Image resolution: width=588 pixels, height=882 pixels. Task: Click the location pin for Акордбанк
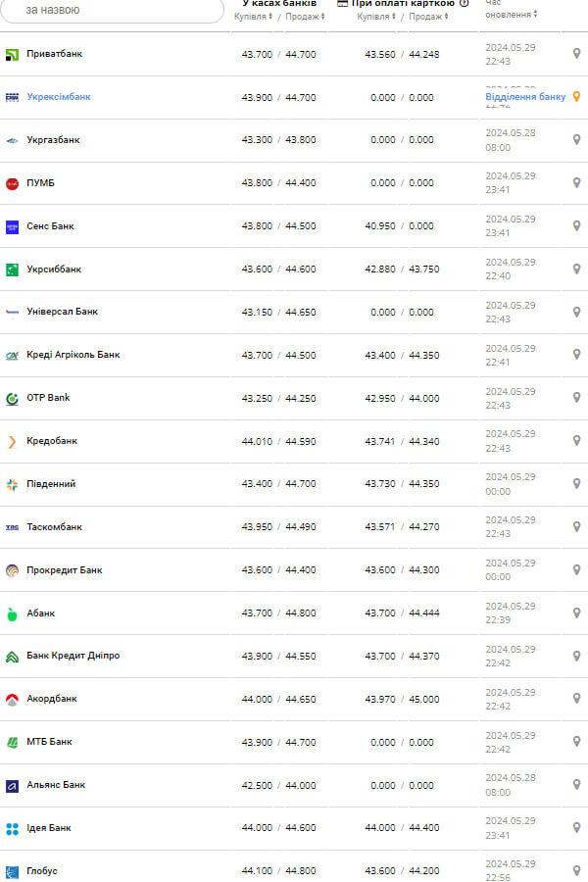pyautogui.click(x=576, y=699)
